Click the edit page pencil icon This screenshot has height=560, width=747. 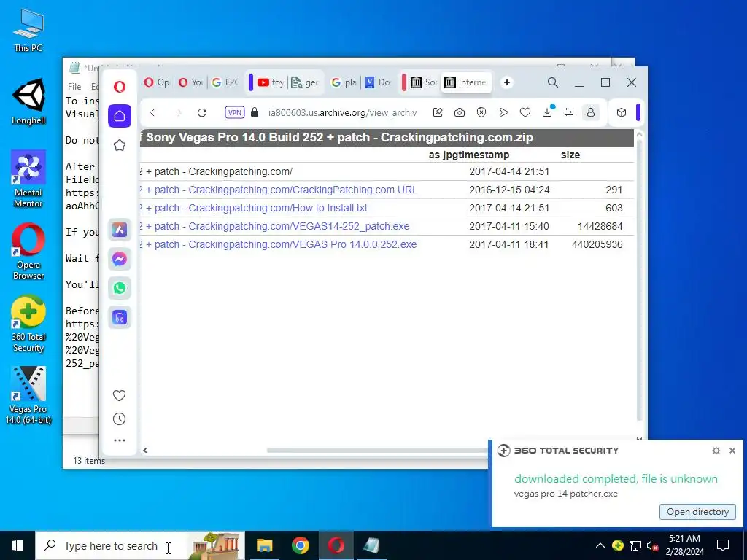[438, 112]
